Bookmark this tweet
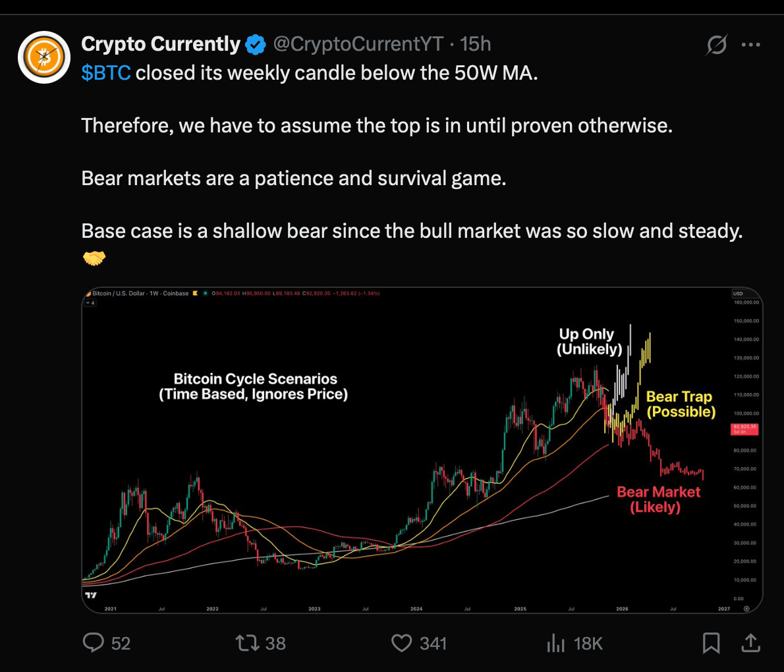 [711, 643]
